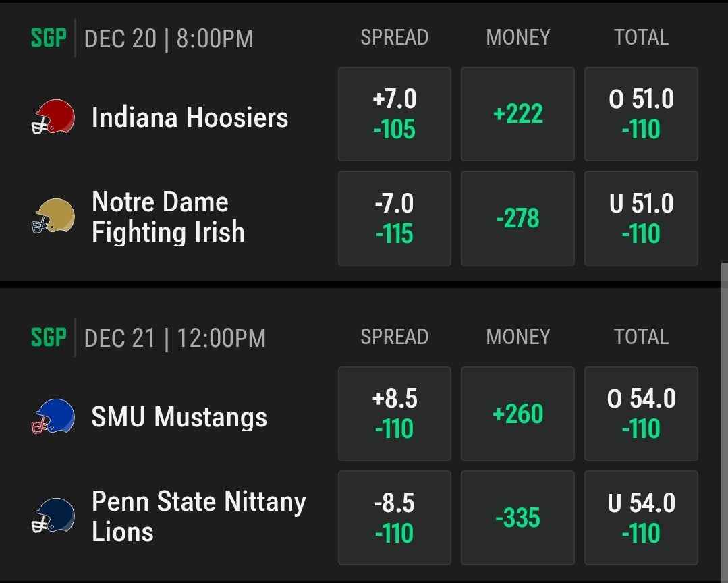Pick Indiana moneyline +222

pyautogui.click(x=517, y=114)
